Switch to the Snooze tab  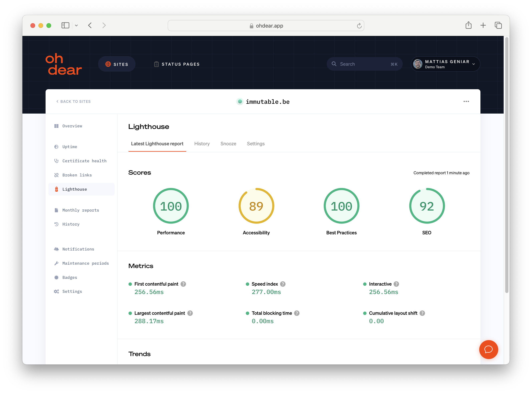coord(228,144)
